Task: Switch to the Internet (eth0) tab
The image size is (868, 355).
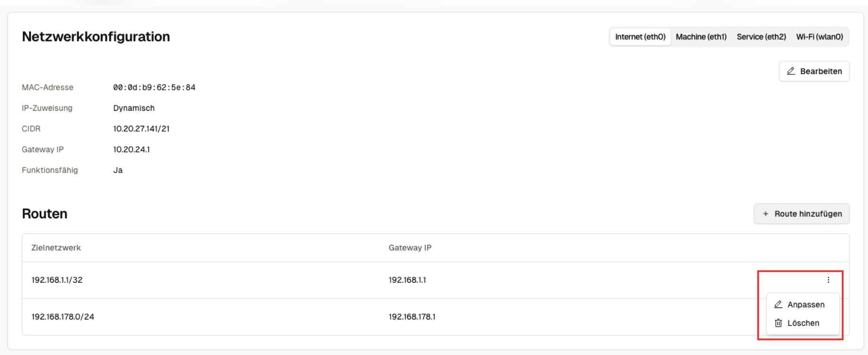Action: tap(640, 37)
